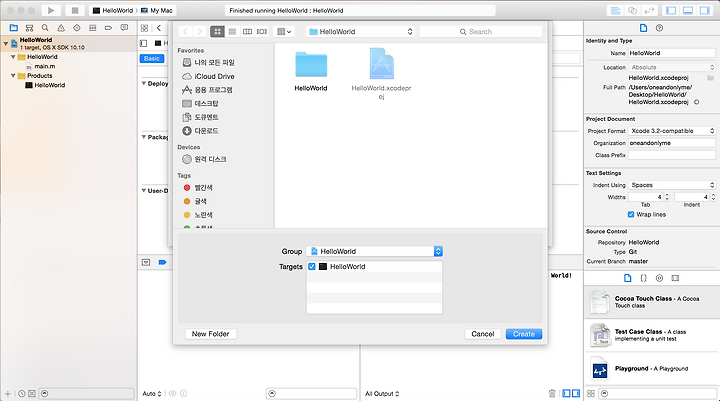Show the Object library
The height and width of the screenshot is (401, 720).
pyautogui.click(x=659, y=278)
